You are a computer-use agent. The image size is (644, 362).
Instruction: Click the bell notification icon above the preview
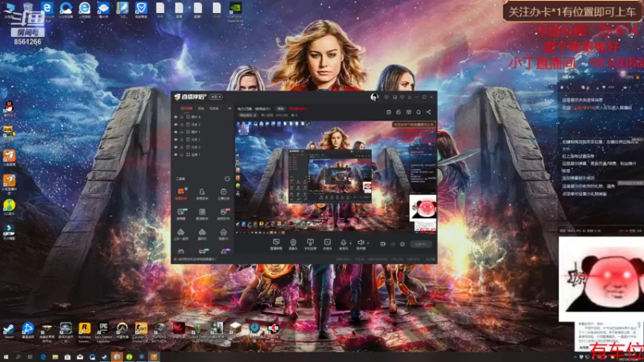point(418,112)
